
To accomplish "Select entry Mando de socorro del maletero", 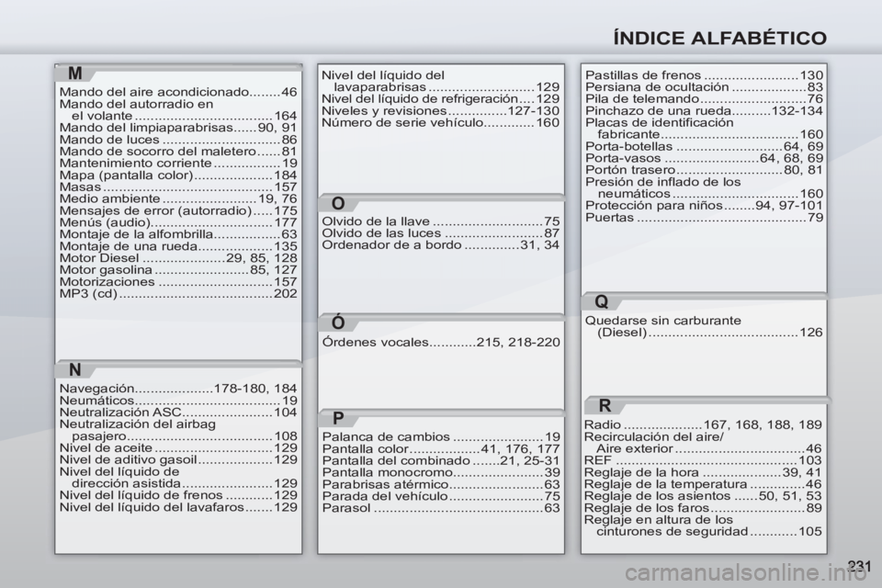I will 178,152.
